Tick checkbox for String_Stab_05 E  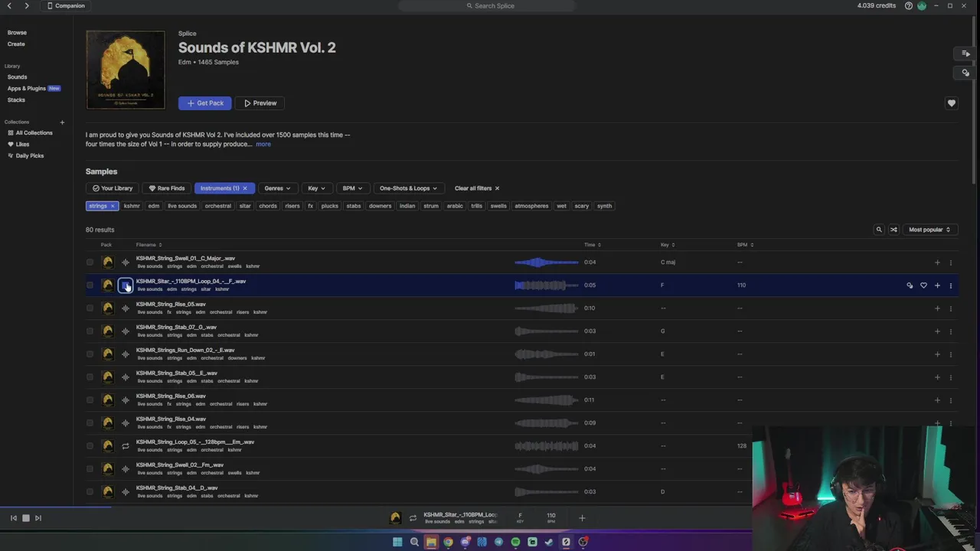click(90, 377)
